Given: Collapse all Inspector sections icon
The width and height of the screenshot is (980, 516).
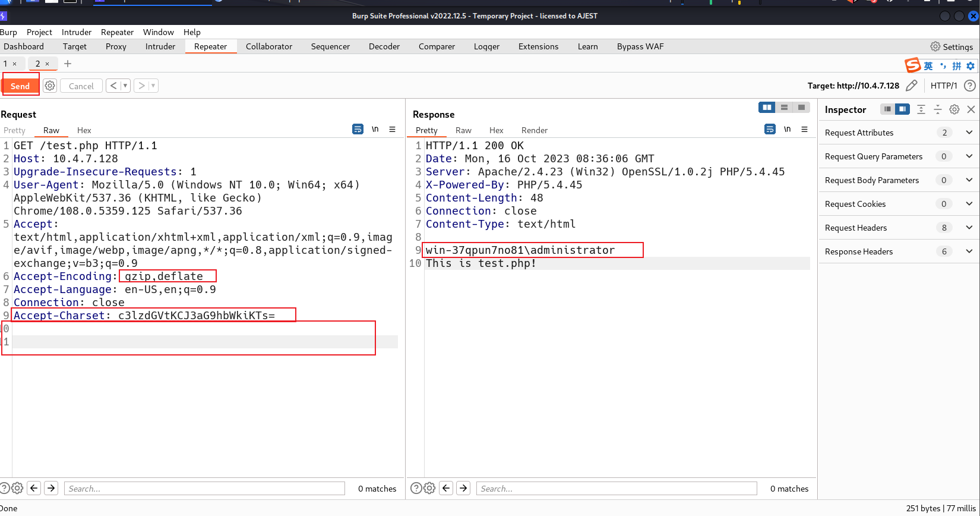Looking at the screenshot, I should (938, 109).
